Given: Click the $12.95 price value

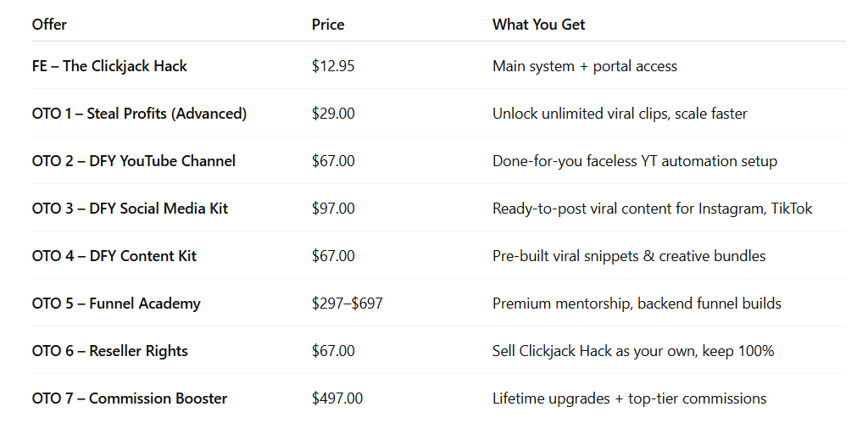Looking at the screenshot, I should coord(333,66).
